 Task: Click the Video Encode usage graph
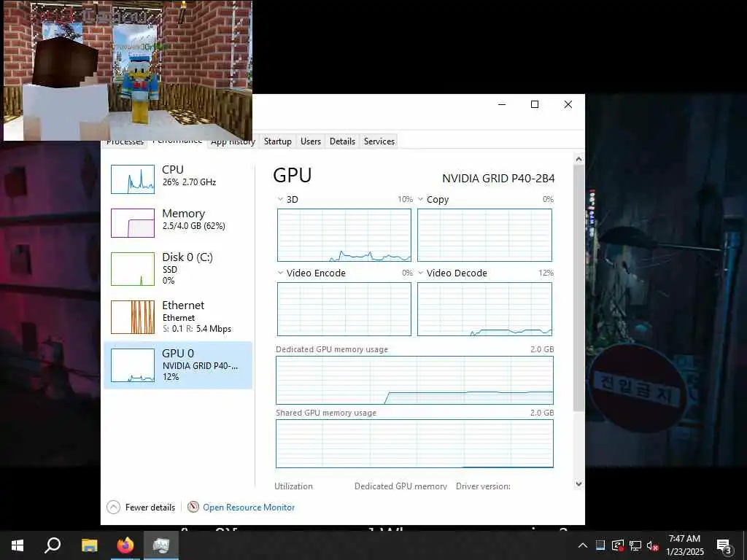[x=344, y=309]
